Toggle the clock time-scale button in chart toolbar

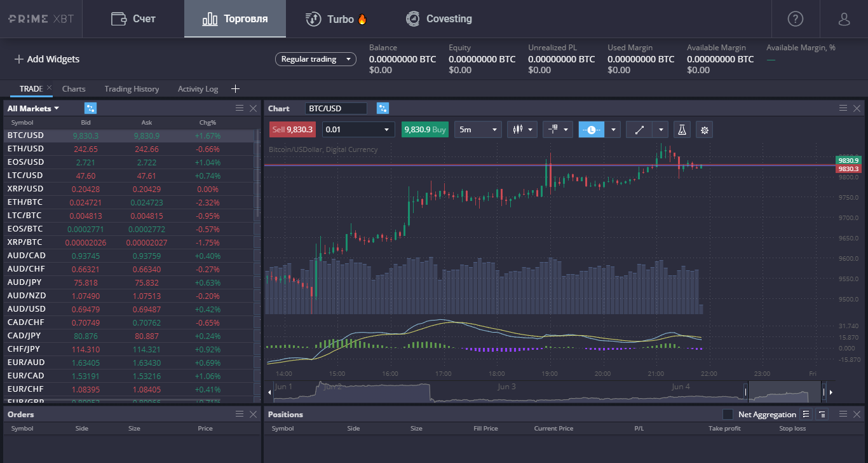click(x=591, y=130)
